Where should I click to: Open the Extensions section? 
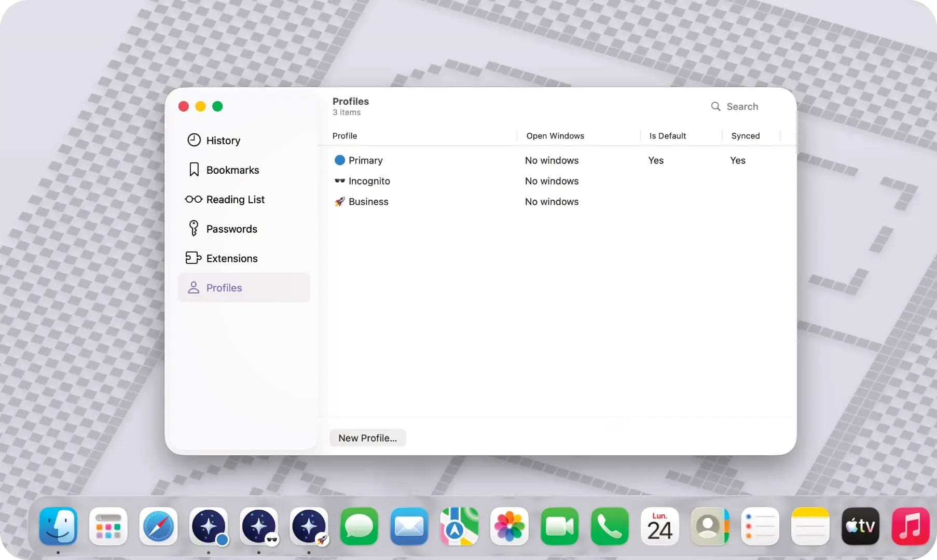coord(231,258)
